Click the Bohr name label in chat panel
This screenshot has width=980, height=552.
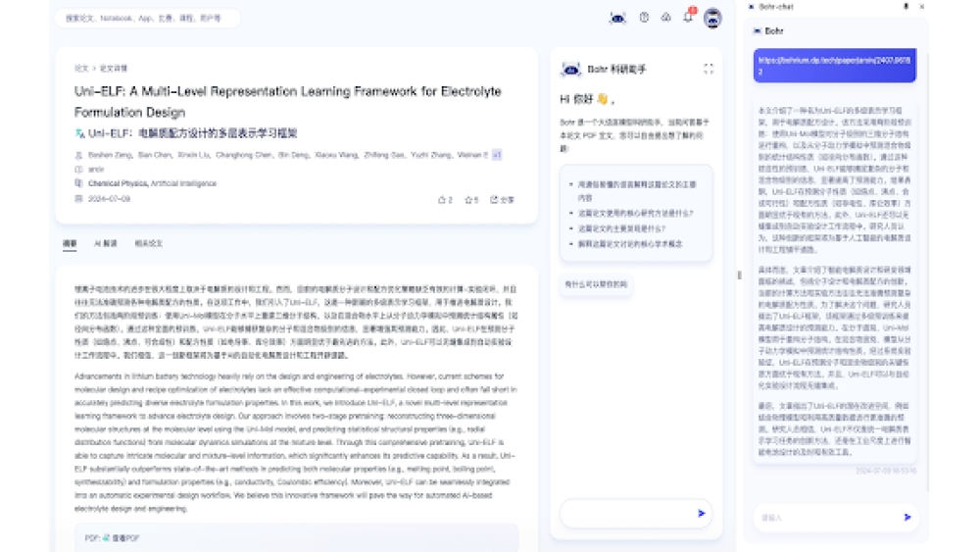[774, 30]
